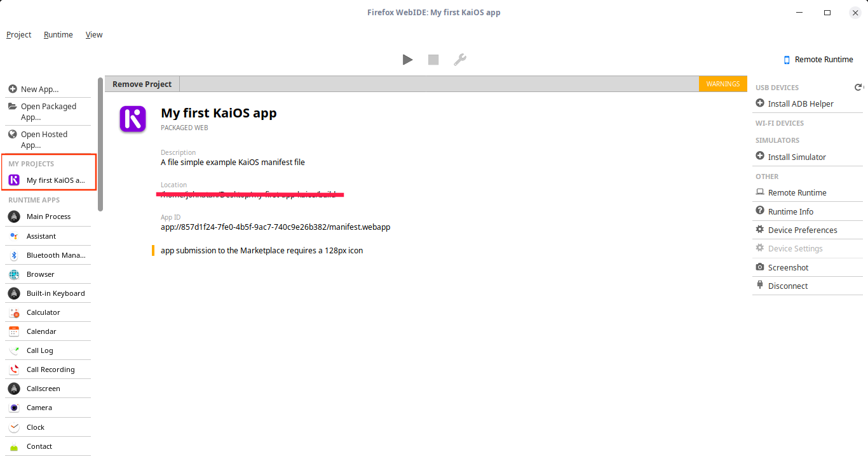Click Install Simulator link text
The width and height of the screenshot is (868, 459).
(797, 157)
